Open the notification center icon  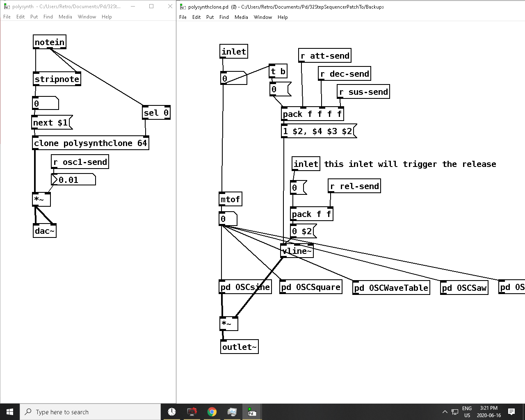coord(511,412)
